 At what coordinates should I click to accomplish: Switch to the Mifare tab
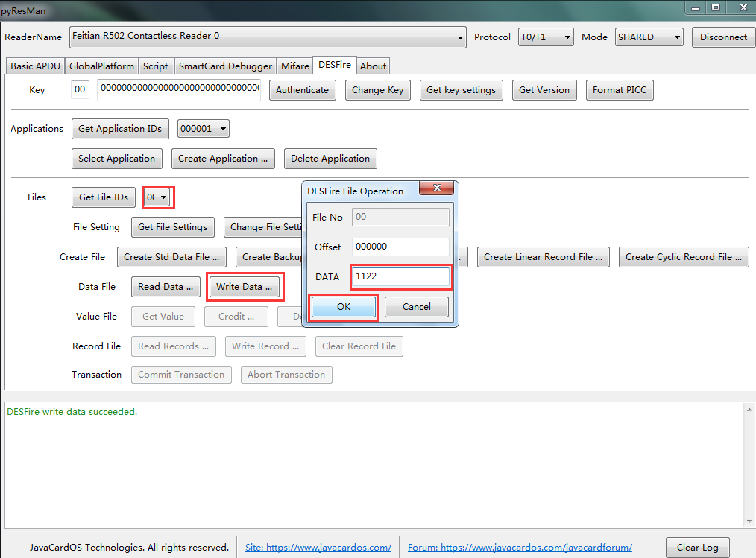click(x=295, y=66)
